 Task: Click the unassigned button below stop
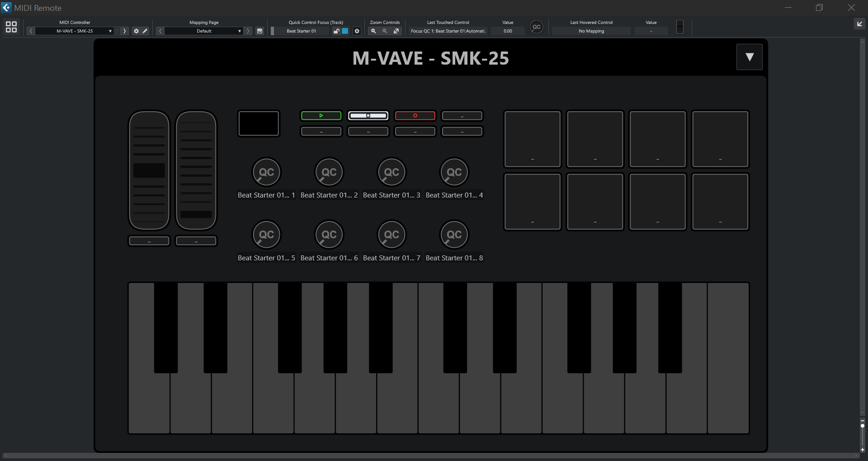(x=368, y=132)
